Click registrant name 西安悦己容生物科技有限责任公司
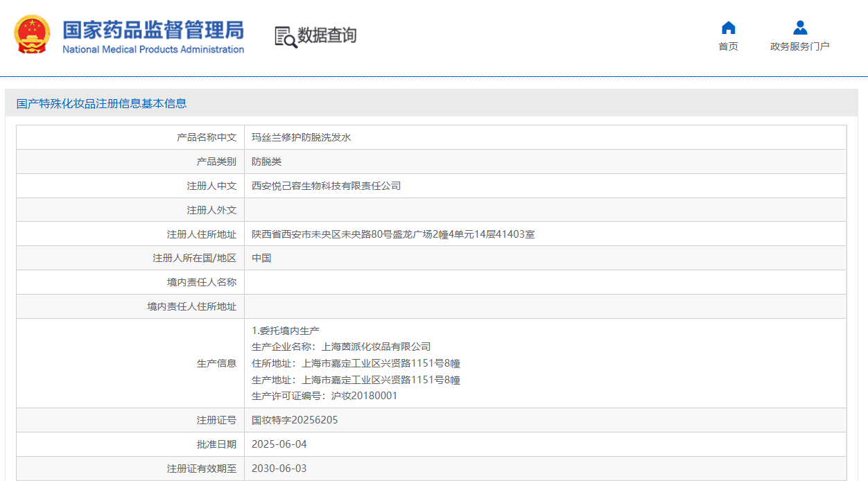 tap(327, 186)
